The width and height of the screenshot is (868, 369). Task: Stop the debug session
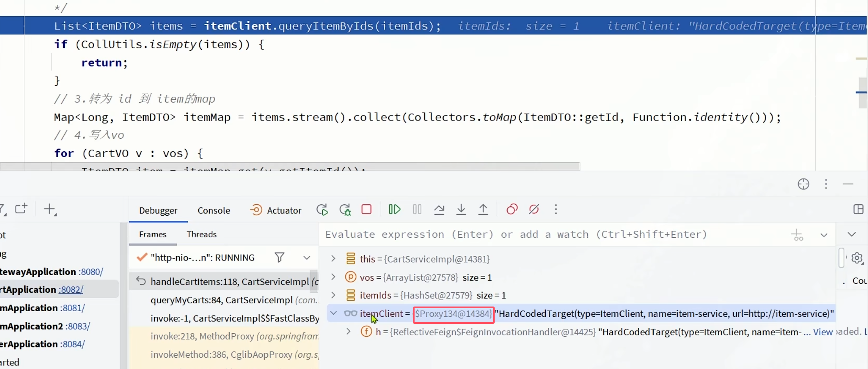click(x=366, y=209)
